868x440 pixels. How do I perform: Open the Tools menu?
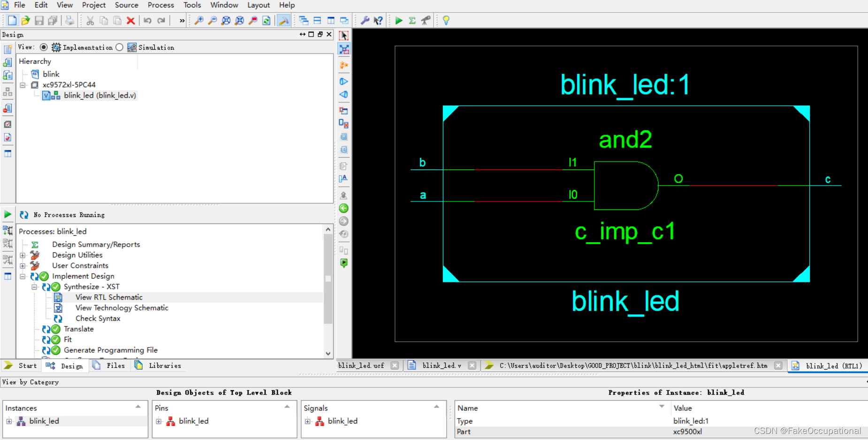pos(192,5)
